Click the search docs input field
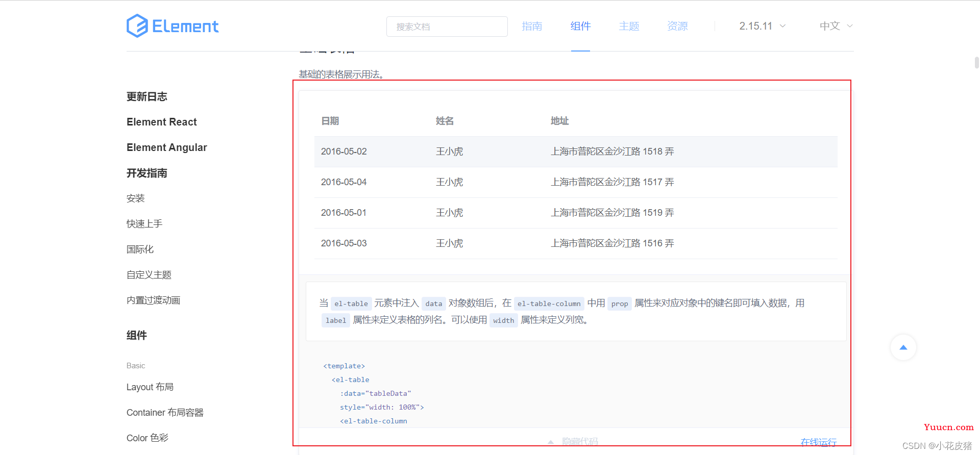 coord(447,27)
